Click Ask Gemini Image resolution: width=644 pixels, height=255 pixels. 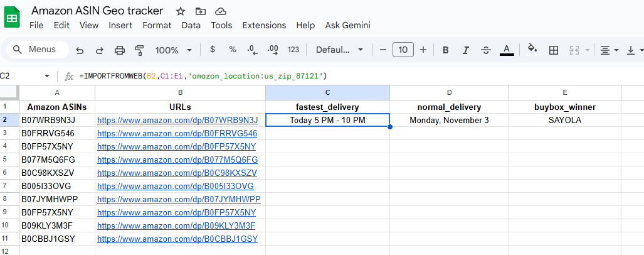[x=347, y=25]
